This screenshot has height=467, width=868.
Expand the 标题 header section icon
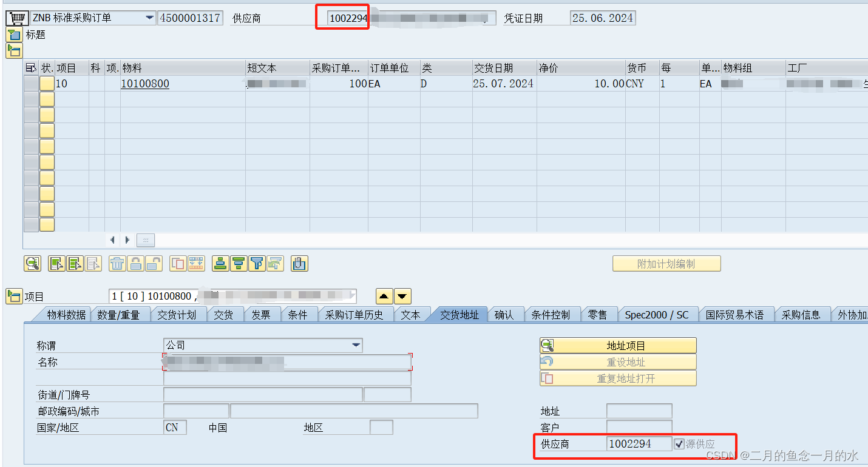13,35
